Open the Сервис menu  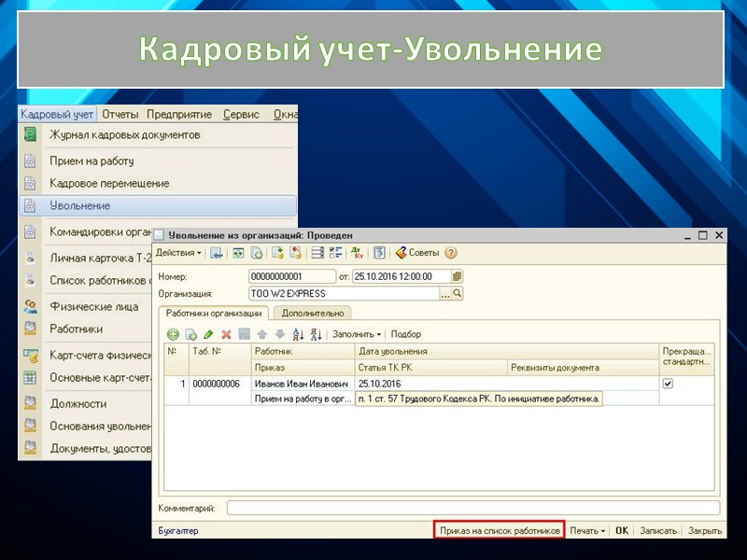coord(241,114)
